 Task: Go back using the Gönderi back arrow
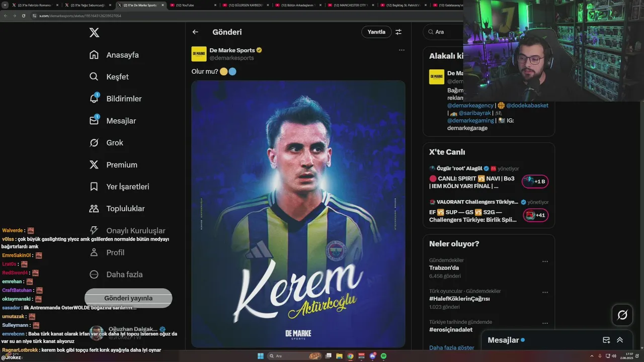click(195, 32)
